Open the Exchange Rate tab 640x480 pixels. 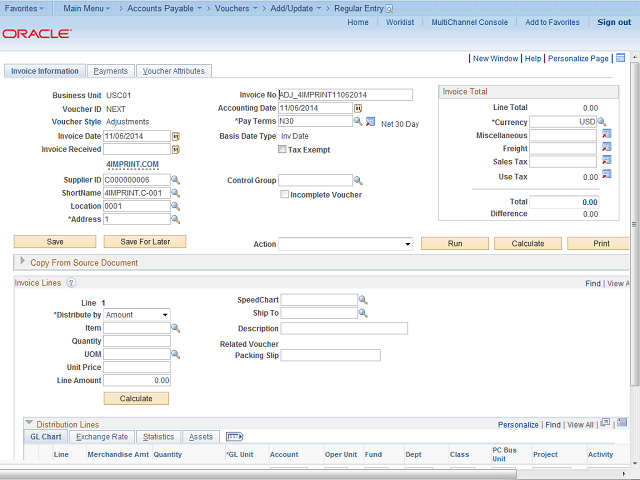point(102,437)
